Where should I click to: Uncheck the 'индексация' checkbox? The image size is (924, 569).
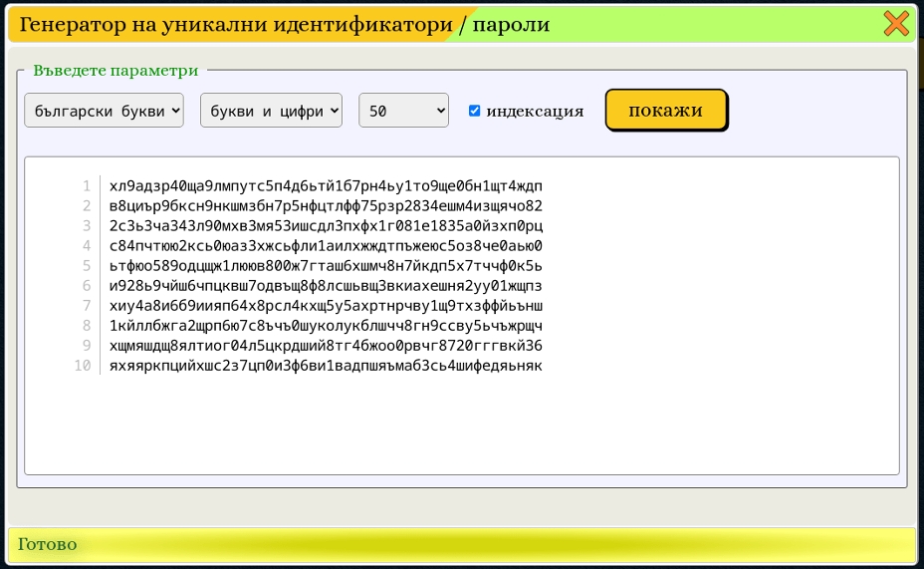[x=475, y=111]
